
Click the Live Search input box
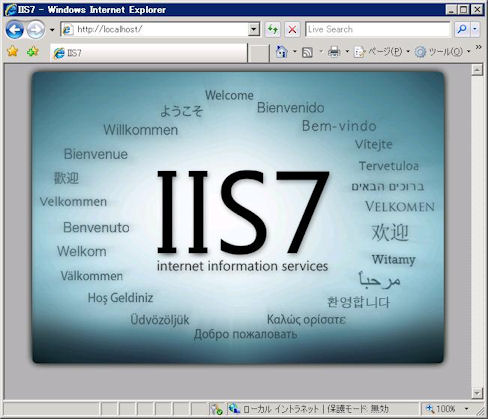coord(378,29)
